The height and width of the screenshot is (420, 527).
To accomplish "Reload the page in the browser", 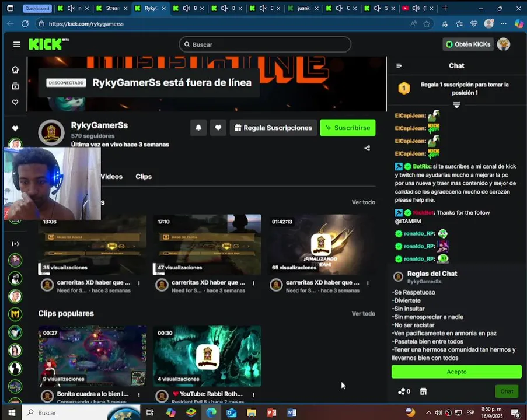I will tap(25, 24).
